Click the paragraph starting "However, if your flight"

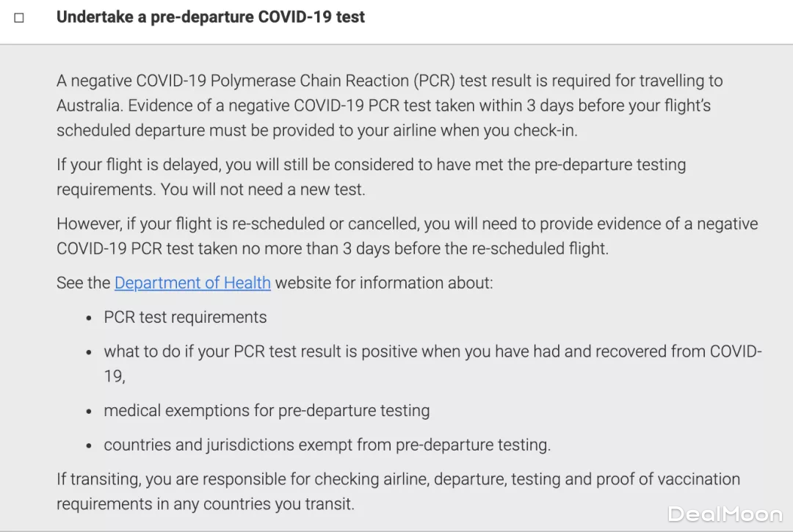click(407, 225)
